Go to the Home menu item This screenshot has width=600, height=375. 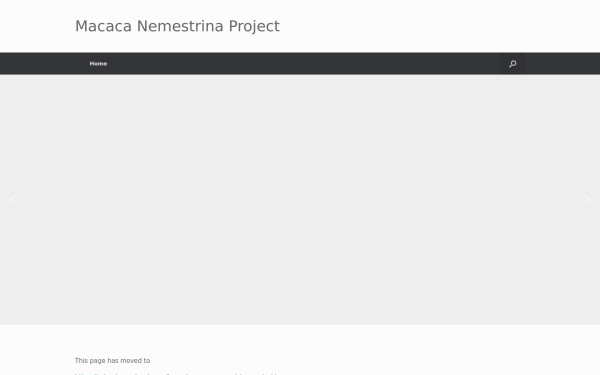click(x=98, y=64)
